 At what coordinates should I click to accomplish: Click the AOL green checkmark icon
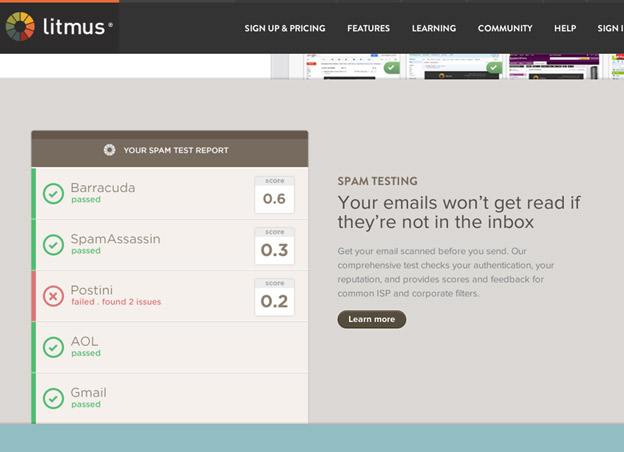[53, 347]
